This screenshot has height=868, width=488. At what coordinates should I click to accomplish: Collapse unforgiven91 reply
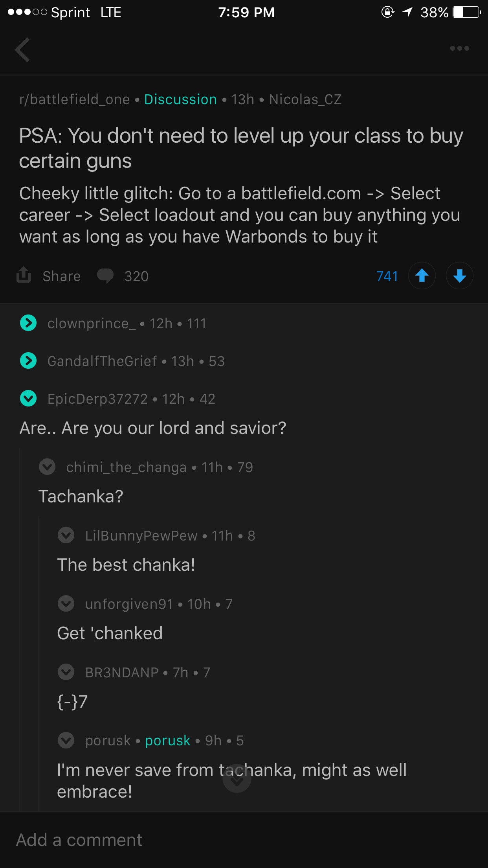[66, 604]
